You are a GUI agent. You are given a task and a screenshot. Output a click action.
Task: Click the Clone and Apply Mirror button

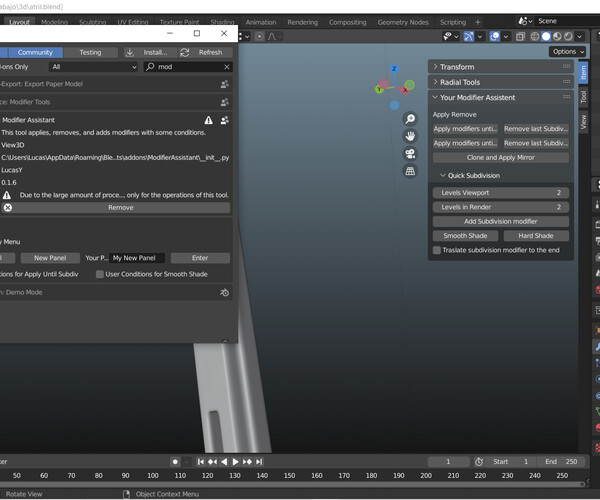click(501, 157)
